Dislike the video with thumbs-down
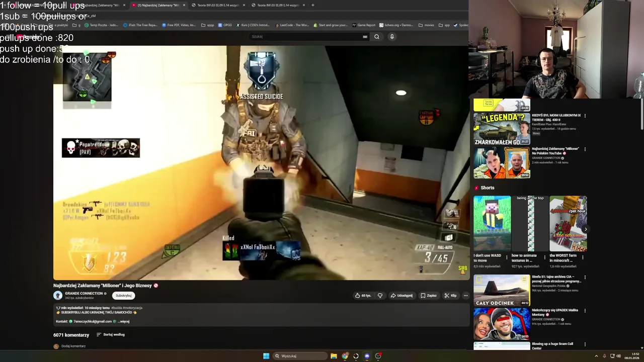 (x=380, y=296)
